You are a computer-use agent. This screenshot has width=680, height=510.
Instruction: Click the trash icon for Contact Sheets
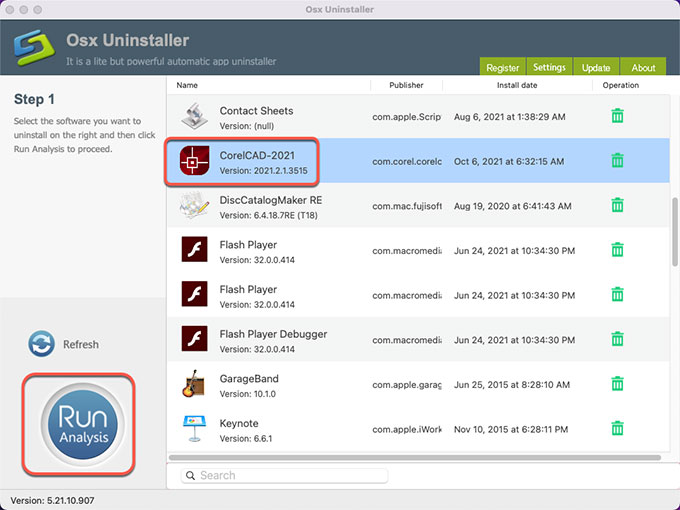click(617, 116)
